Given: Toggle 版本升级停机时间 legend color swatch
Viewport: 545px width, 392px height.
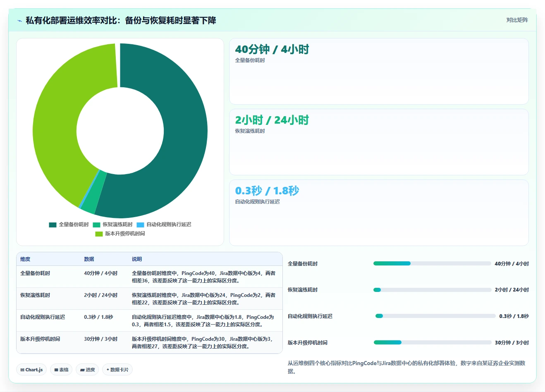Looking at the screenshot, I should pos(99,234).
